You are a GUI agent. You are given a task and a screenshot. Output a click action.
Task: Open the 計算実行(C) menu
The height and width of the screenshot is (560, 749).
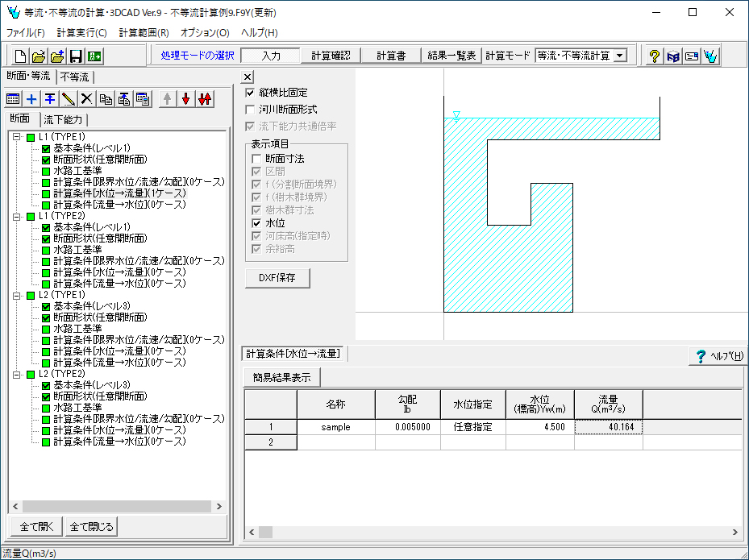(x=81, y=33)
